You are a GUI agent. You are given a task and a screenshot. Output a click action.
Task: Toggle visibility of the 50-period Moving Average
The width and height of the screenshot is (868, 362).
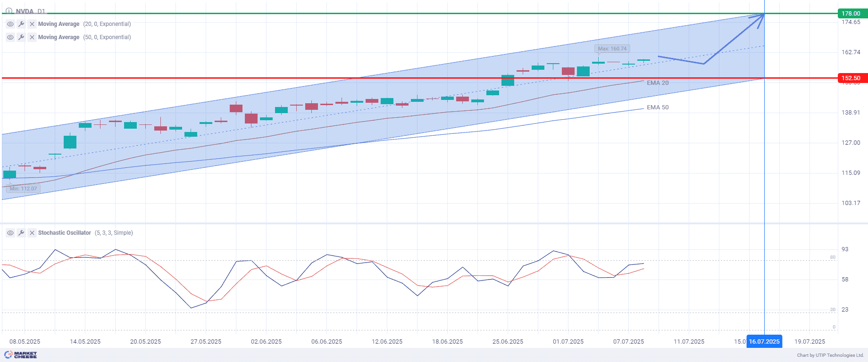point(10,37)
